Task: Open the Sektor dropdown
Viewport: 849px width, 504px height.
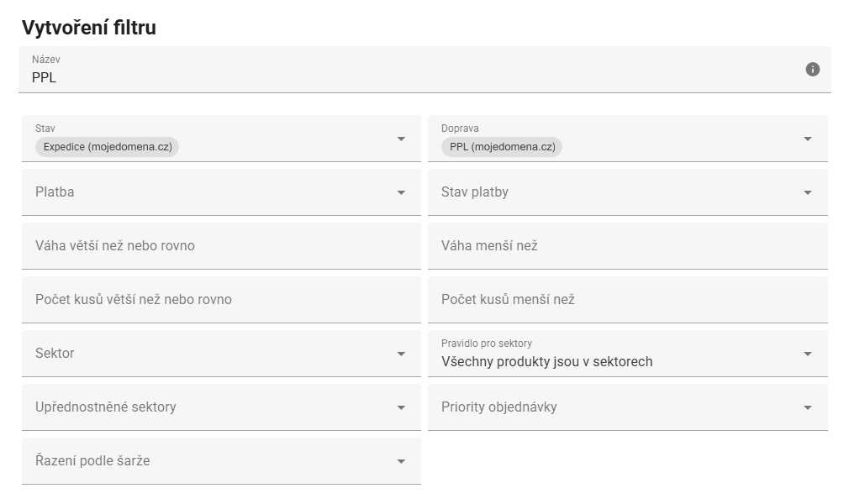Action: coord(221,354)
